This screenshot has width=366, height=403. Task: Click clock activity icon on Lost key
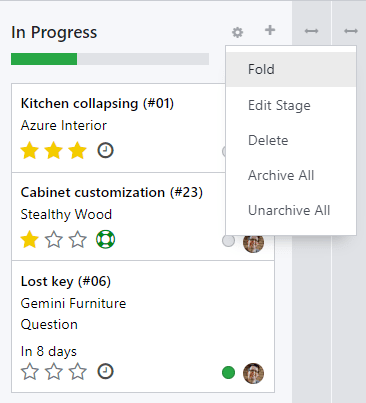tap(105, 371)
